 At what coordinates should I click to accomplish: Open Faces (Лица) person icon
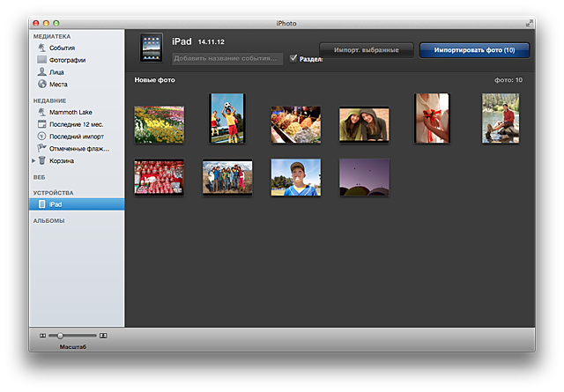pos(42,72)
